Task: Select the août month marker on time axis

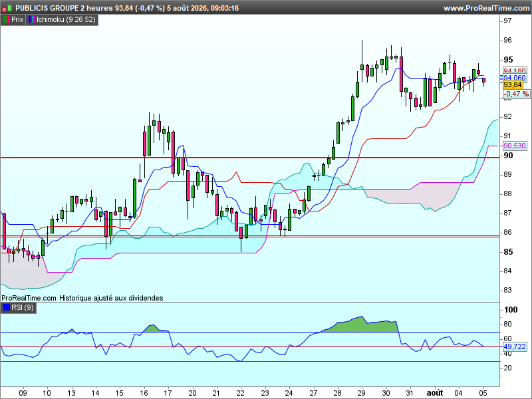Action: click(x=435, y=393)
